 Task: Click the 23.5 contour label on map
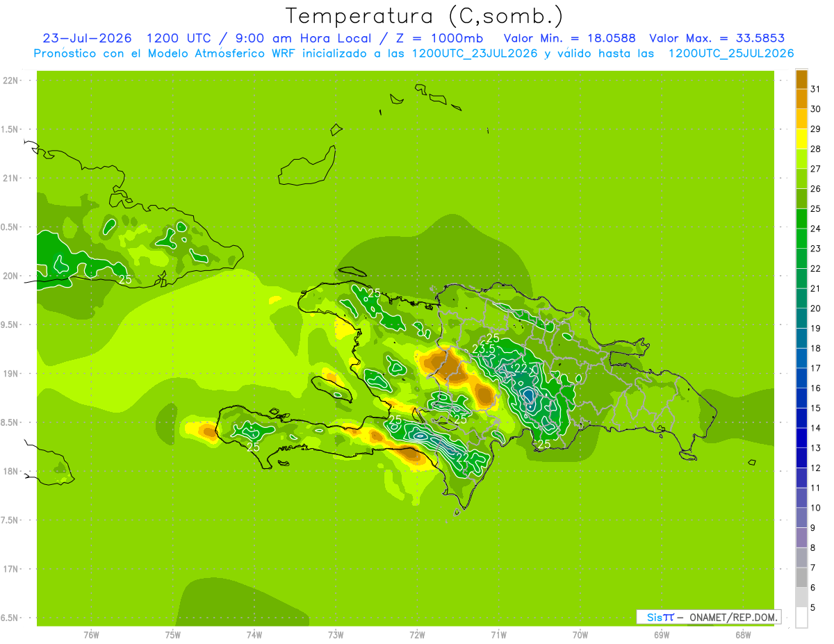[483, 348]
